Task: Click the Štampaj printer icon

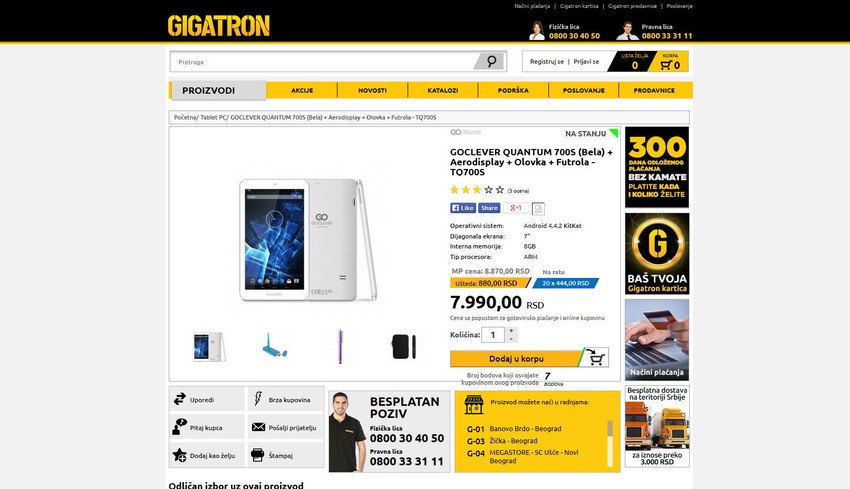Action: pyautogui.click(x=257, y=455)
